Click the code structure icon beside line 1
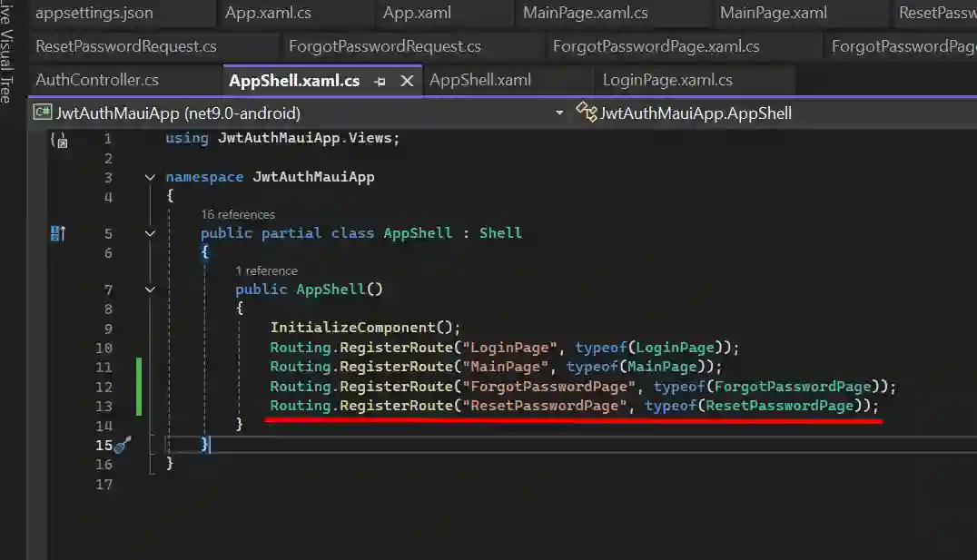The height and width of the screenshot is (560, 977). click(59, 140)
